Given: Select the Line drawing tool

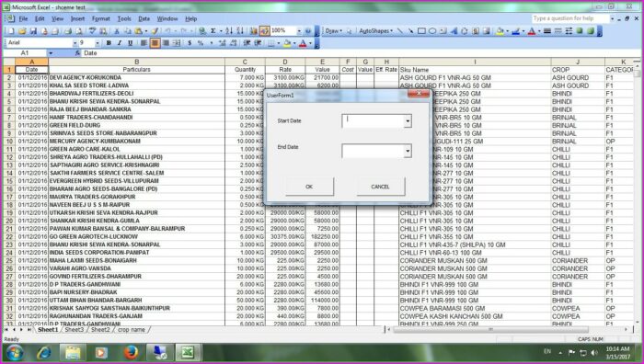Looking at the screenshot, I should click(x=399, y=30).
